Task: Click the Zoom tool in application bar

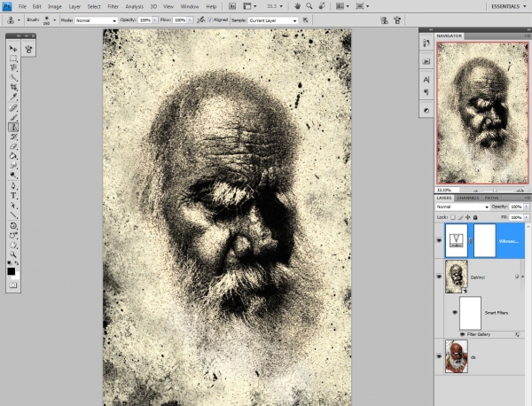Action: tap(309, 6)
